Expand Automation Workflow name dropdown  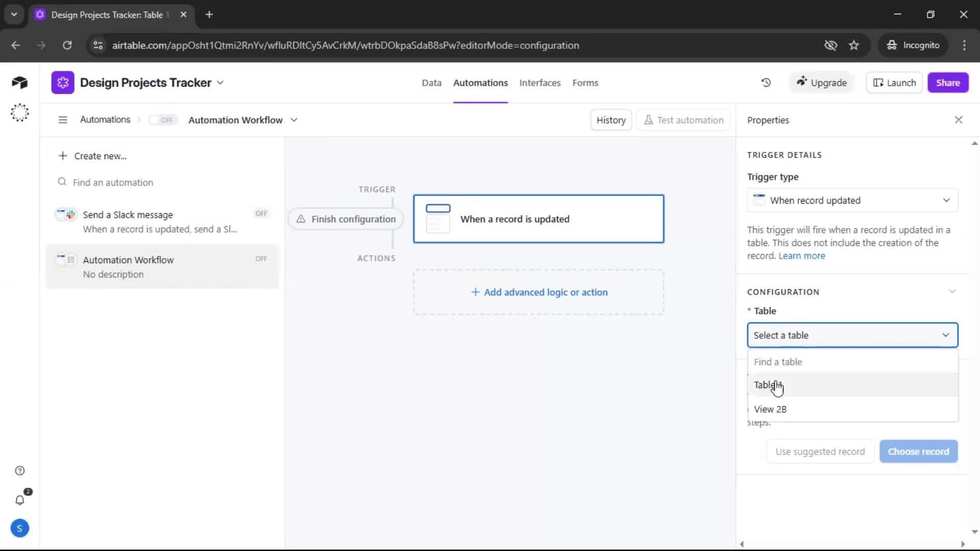tap(294, 120)
